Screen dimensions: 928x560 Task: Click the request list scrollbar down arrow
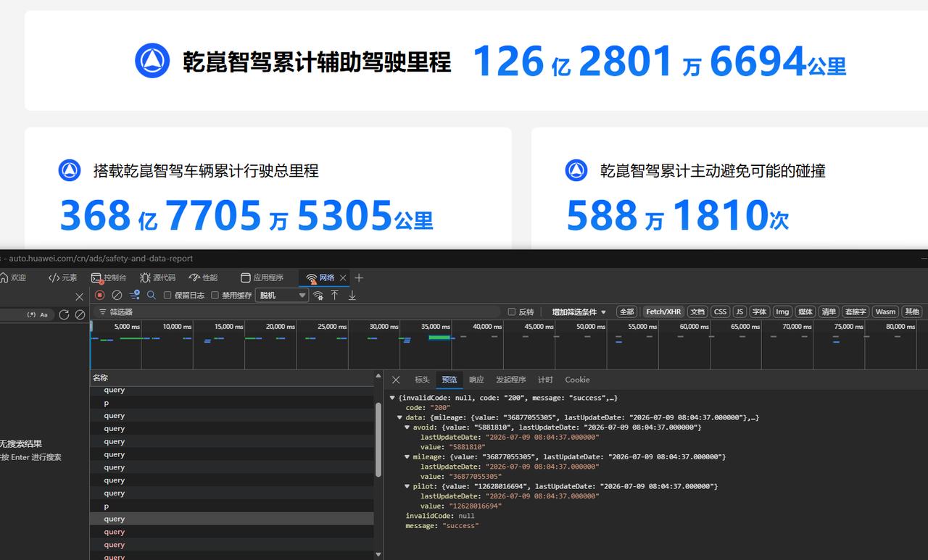(x=378, y=555)
